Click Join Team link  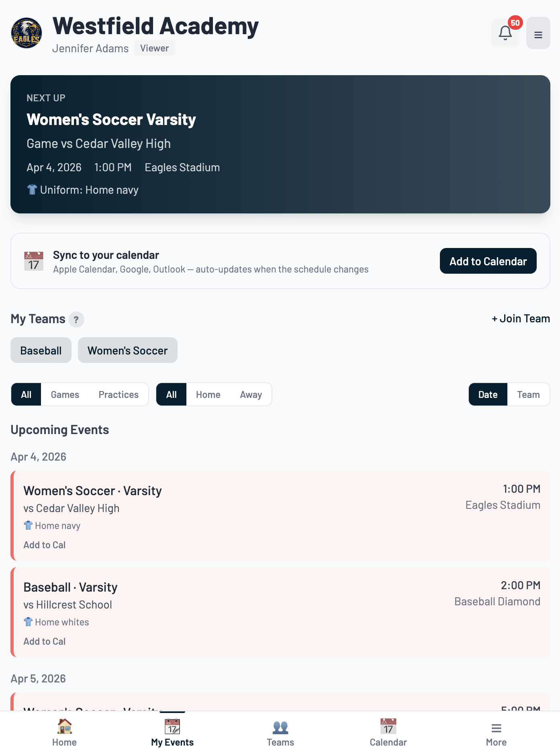coord(520,318)
